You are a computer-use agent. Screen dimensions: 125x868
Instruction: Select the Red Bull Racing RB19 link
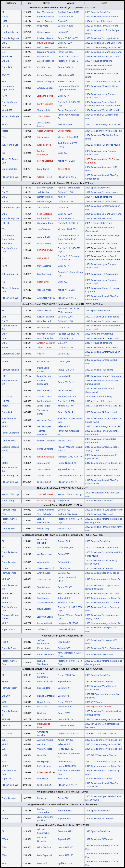pos(68,12)
